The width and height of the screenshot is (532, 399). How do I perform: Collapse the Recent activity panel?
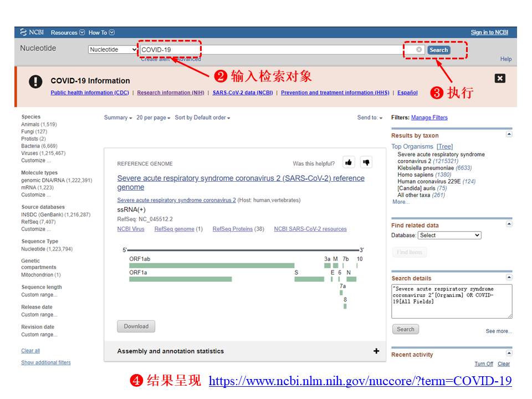coord(509,353)
